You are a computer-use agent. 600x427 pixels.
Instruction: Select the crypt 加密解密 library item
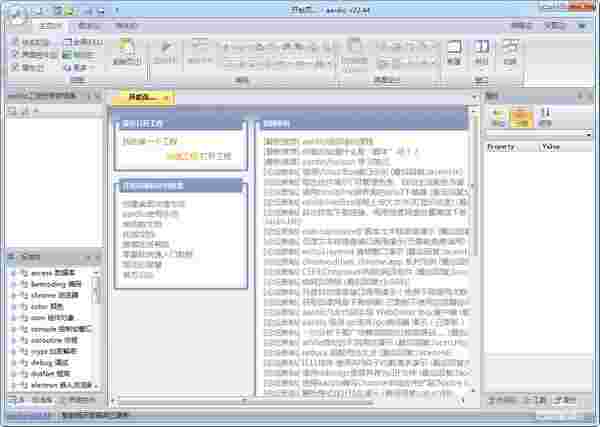(54, 351)
